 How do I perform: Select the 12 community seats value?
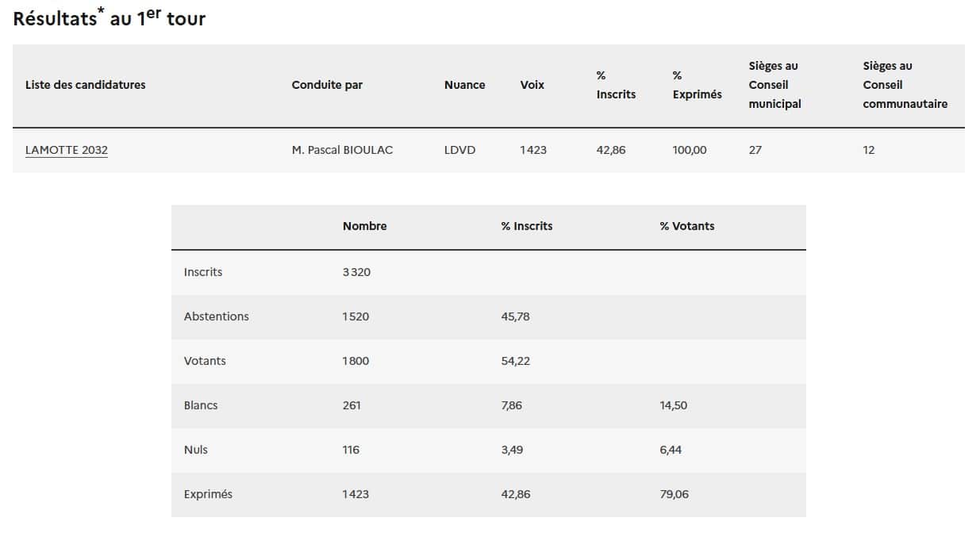(869, 150)
